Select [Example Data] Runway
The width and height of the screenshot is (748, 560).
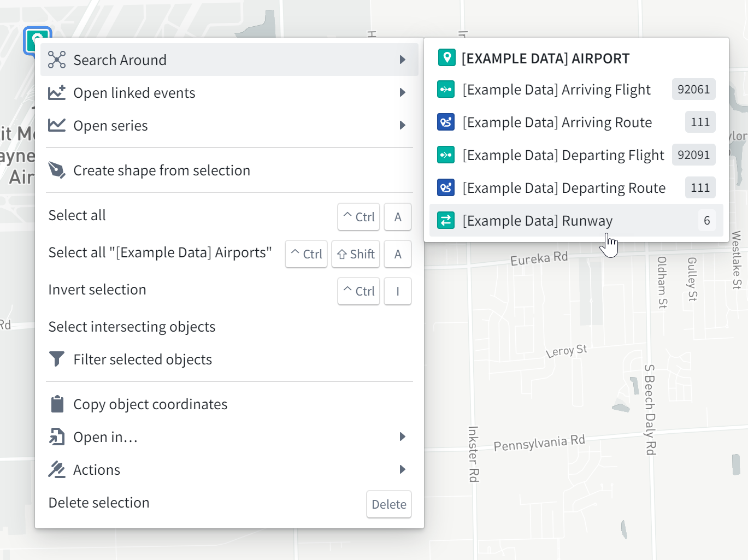[576, 220]
